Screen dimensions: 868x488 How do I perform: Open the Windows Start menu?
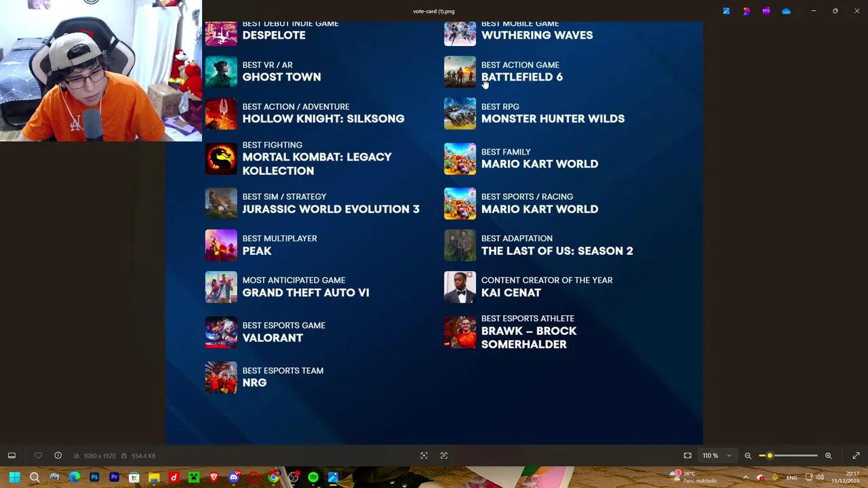[14, 477]
